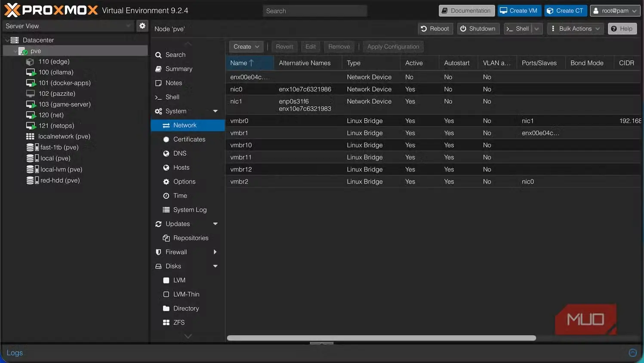Click the Time clock icon
Viewport: 644px width, 363px height.
point(166,196)
